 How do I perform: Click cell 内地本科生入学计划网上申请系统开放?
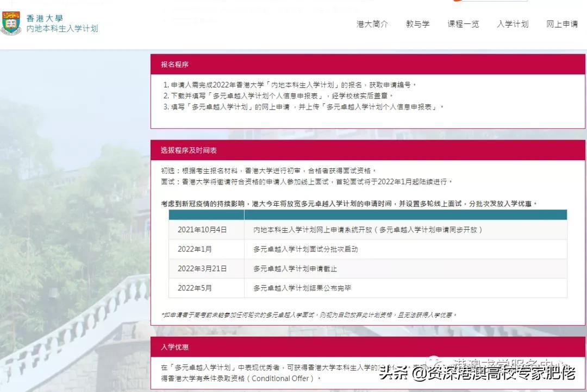pyautogui.click(x=405, y=230)
